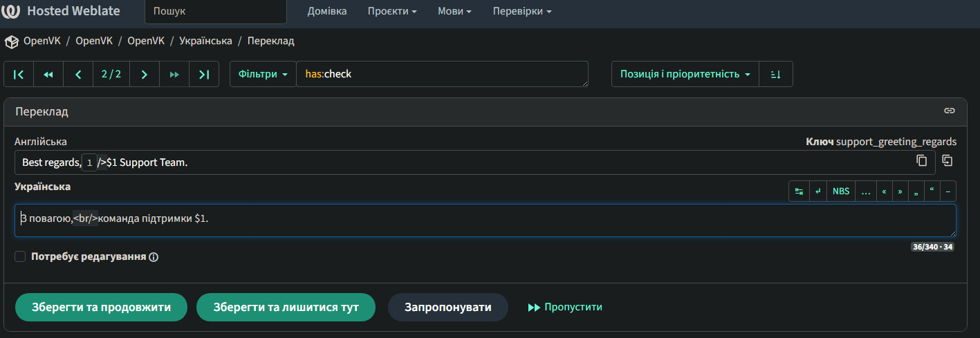
Task: Insert the opening guillemet «
Action: coord(885,191)
